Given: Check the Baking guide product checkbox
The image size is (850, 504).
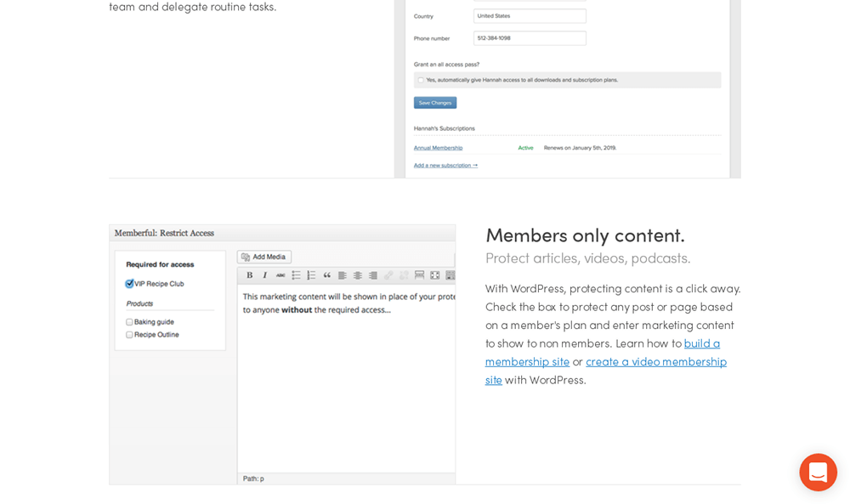Looking at the screenshot, I should [x=129, y=322].
